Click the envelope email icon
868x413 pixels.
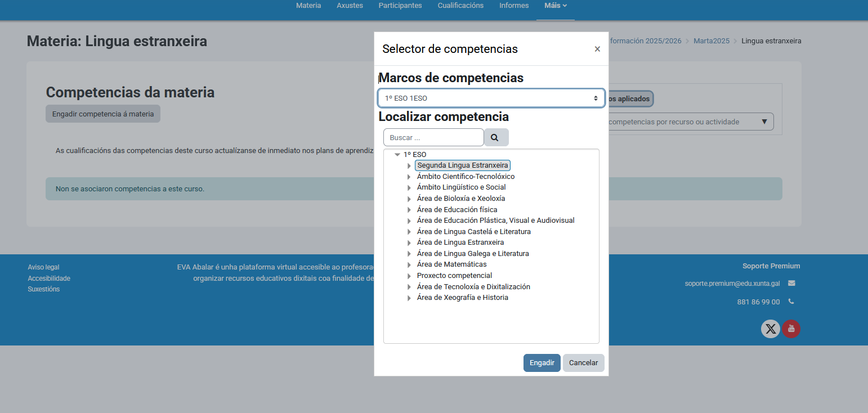click(791, 283)
